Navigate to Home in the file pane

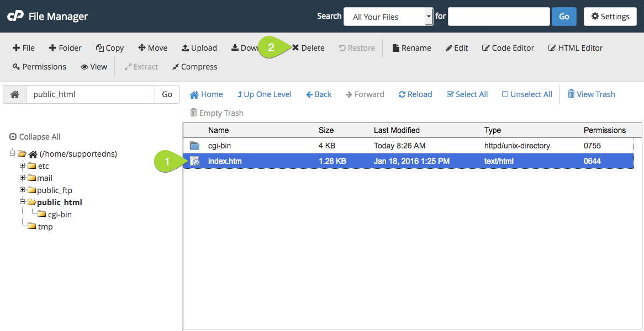click(206, 94)
